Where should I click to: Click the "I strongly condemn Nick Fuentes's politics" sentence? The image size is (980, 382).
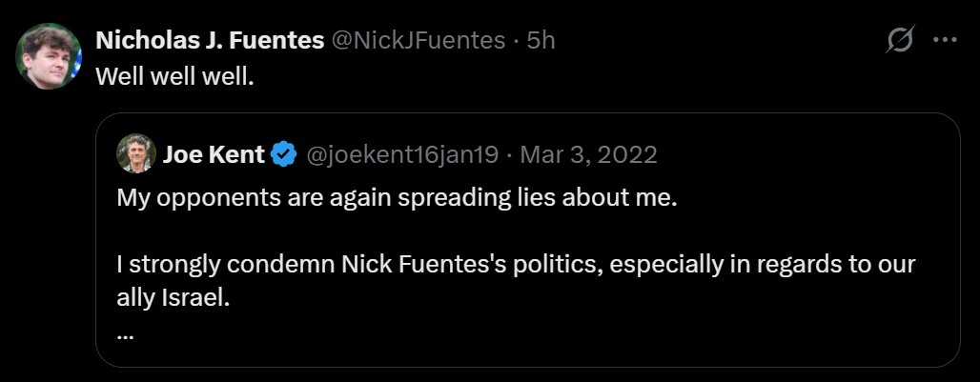click(515, 264)
